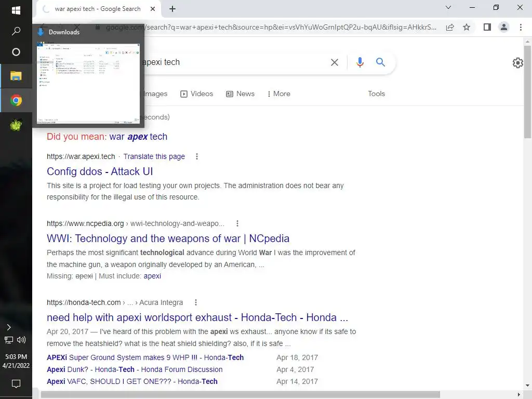Open Windows taskbar search magnifier
Image resolution: width=532 pixels, height=399 pixels.
point(16,31)
